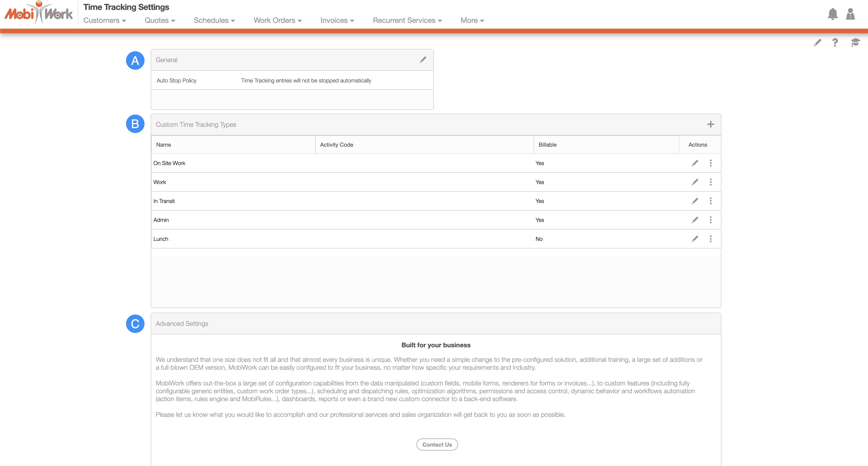Open the user profile icon

(850, 14)
